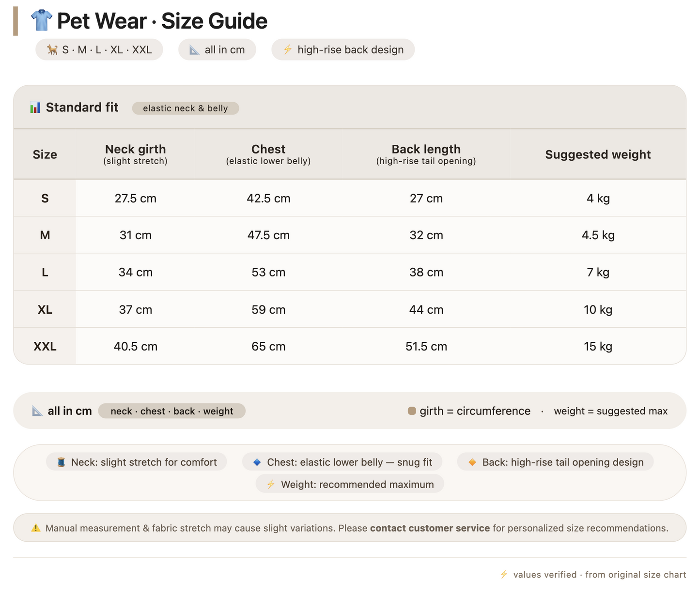Viewport: 700px width, 595px height.
Task: Click the orange diamond icon in Back note
Action: [x=472, y=462]
